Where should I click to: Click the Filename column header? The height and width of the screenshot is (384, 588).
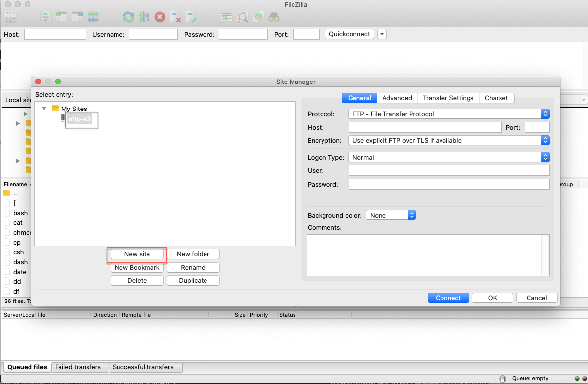coord(17,184)
